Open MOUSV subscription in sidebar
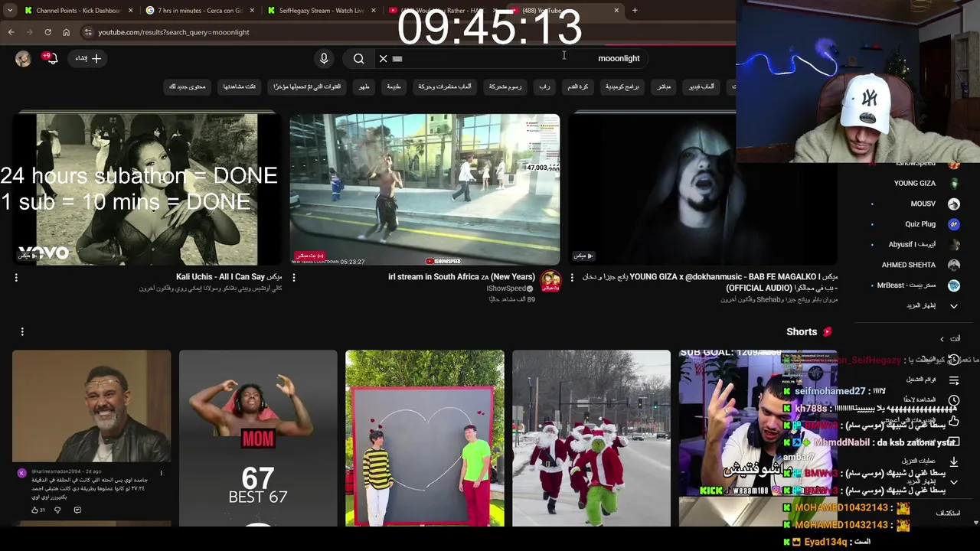 915,204
